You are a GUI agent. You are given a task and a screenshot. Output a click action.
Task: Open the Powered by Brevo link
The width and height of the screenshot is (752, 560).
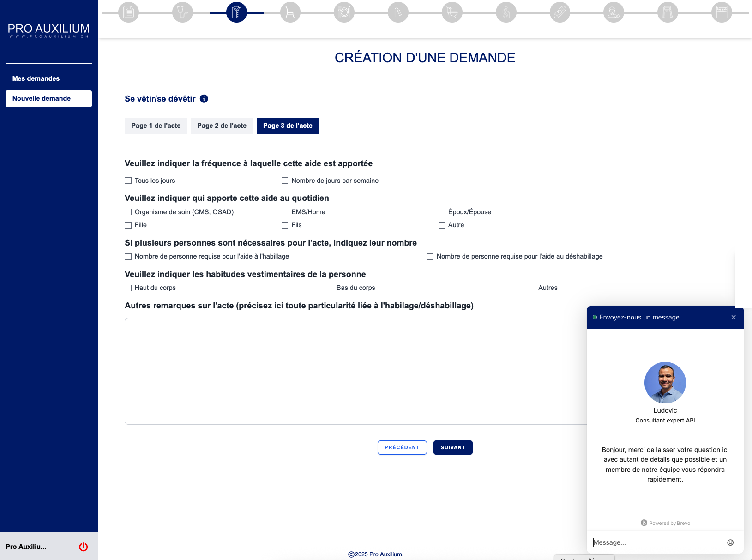click(x=665, y=523)
